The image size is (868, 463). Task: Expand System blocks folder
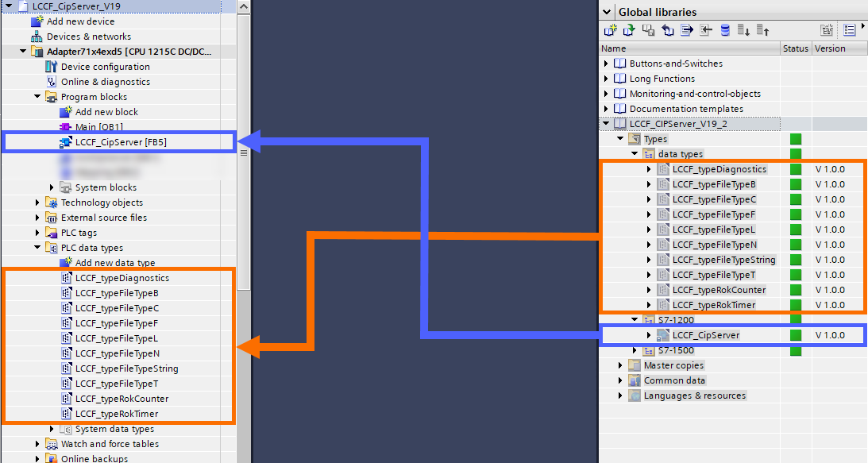(x=52, y=187)
